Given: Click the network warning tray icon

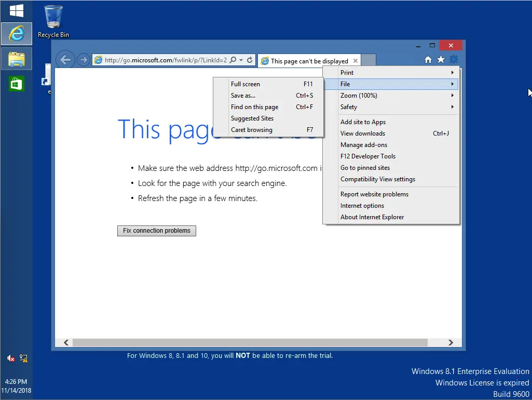Looking at the screenshot, I should tap(23, 358).
